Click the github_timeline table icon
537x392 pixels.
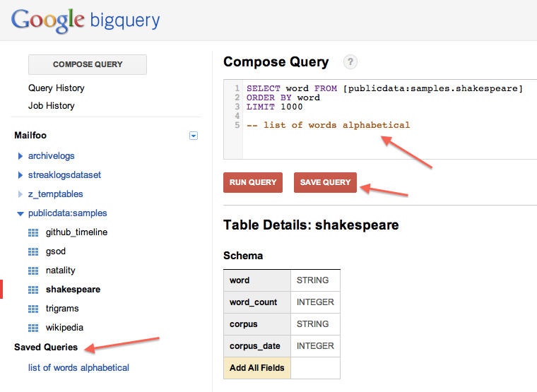tap(33, 232)
